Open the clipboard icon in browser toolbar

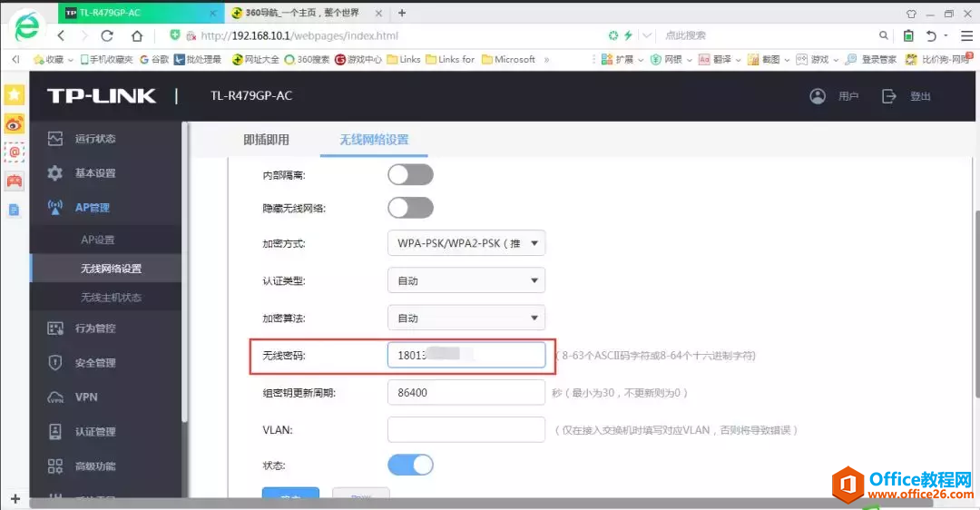coord(908,35)
